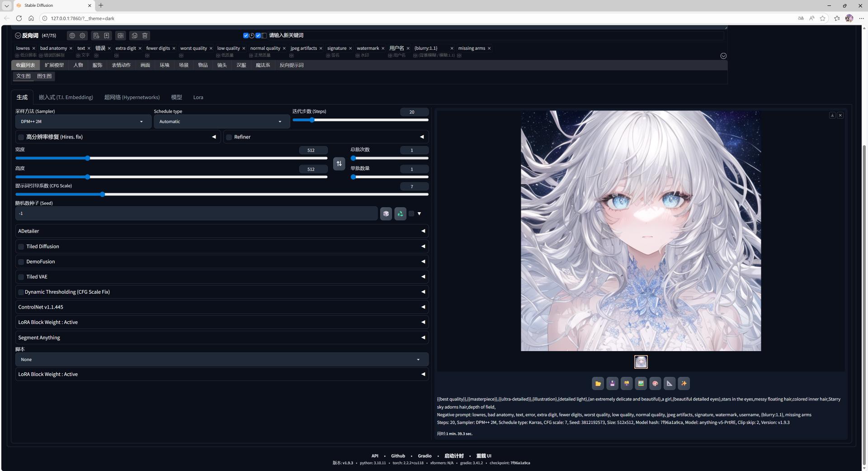Click the triangle ruler icon below image
Image resolution: width=868 pixels, height=471 pixels.
click(x=670, y=384)
